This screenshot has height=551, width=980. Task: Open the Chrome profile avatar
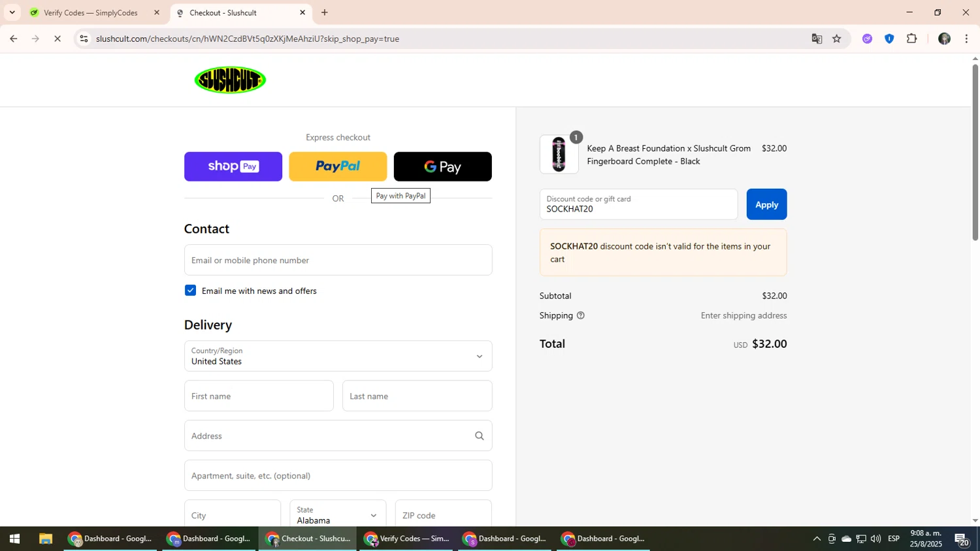(x=944, y=39)
